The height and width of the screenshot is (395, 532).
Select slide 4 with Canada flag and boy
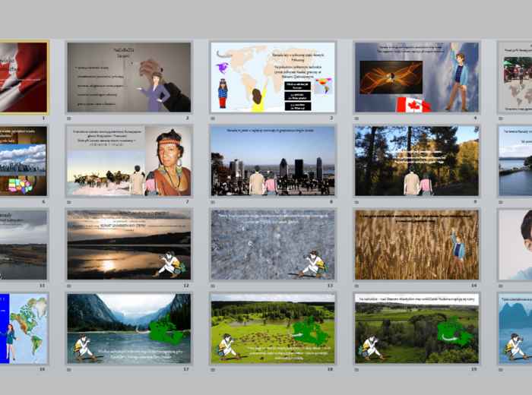416,77
